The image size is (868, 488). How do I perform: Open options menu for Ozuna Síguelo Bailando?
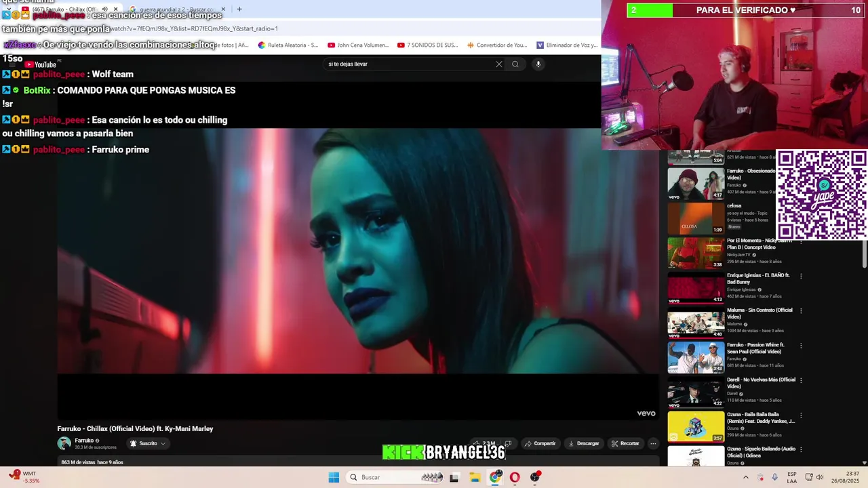tap(801, 449)
